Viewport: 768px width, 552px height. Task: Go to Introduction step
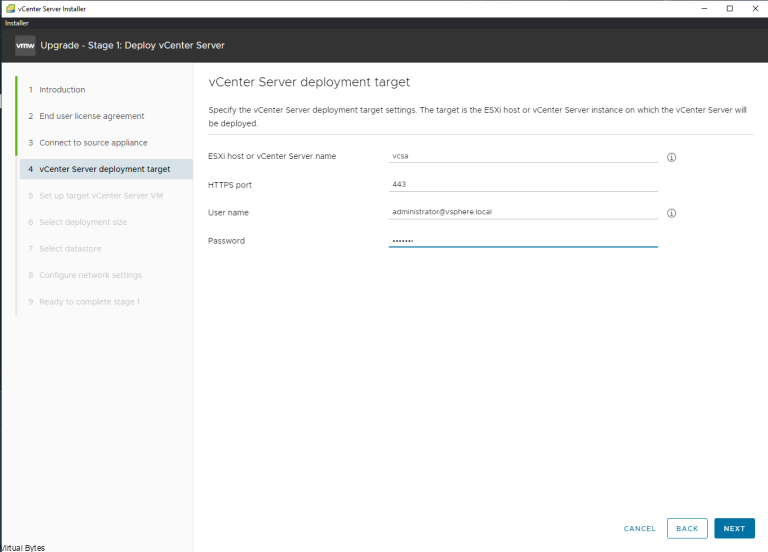(x=62, y=90)
